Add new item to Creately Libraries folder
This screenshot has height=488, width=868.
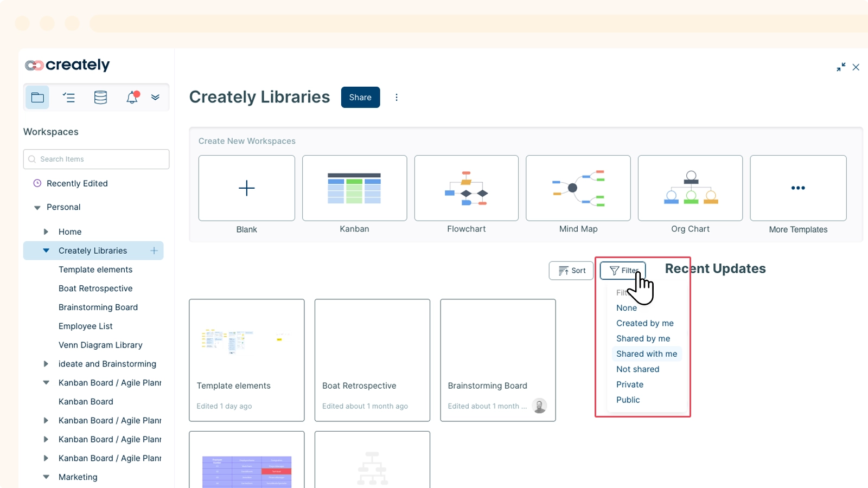154,251
